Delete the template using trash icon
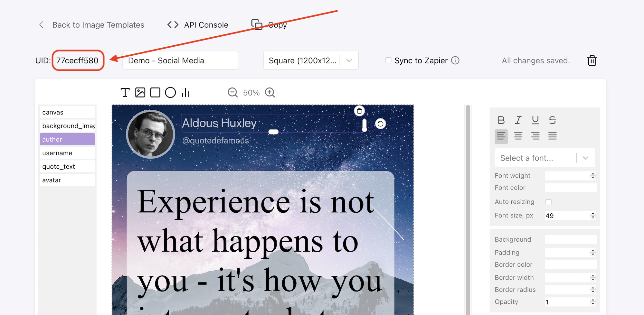The width and height of the screenshot is (644, 315). (592, 60)
